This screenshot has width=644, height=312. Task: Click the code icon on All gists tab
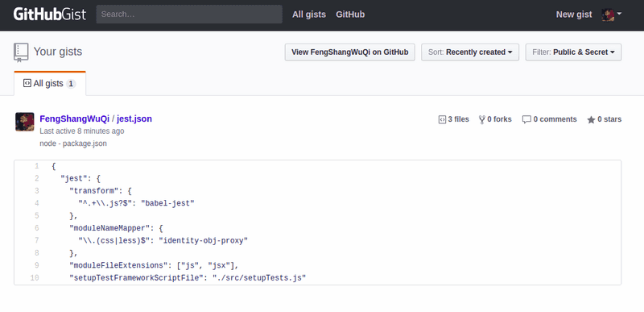point(27,84)
